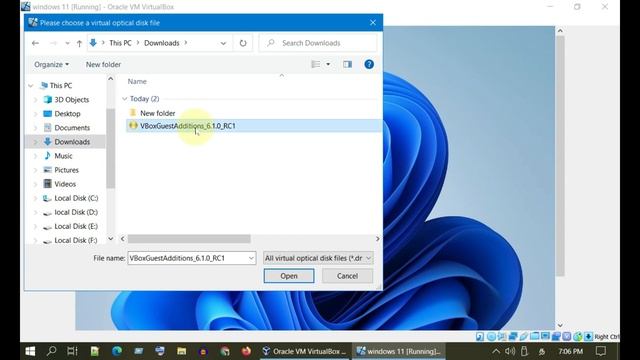640x360 pixels.
Task: Click the USB devices status bar indicator
Action: pos(524,336)
